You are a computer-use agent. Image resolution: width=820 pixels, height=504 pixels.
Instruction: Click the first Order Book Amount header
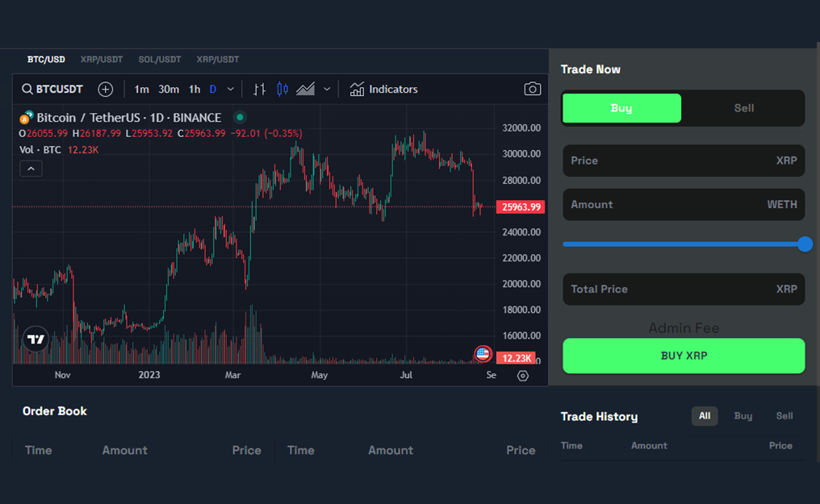[x=124, y=450]
